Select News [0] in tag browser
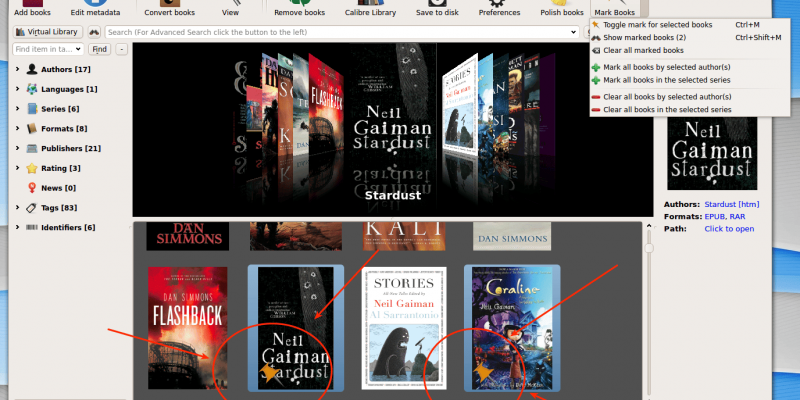 point(58,188)
